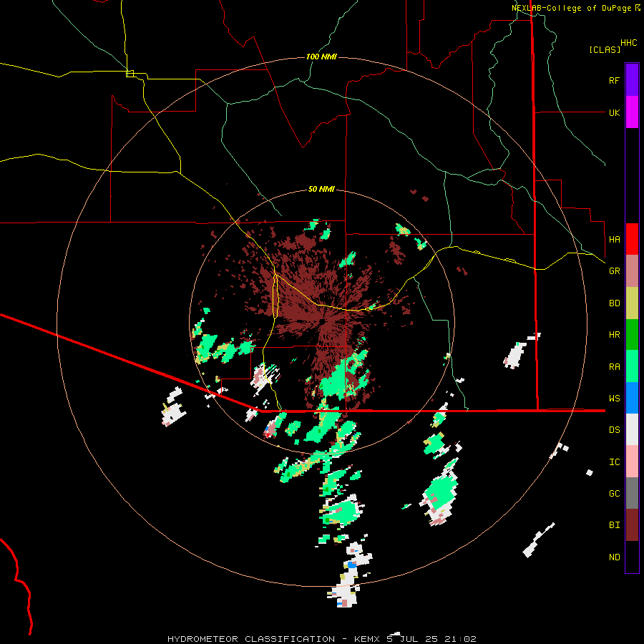
Task: Click the WS blue legend swatch
Action: pyautogui.click(x=632, y=398)
